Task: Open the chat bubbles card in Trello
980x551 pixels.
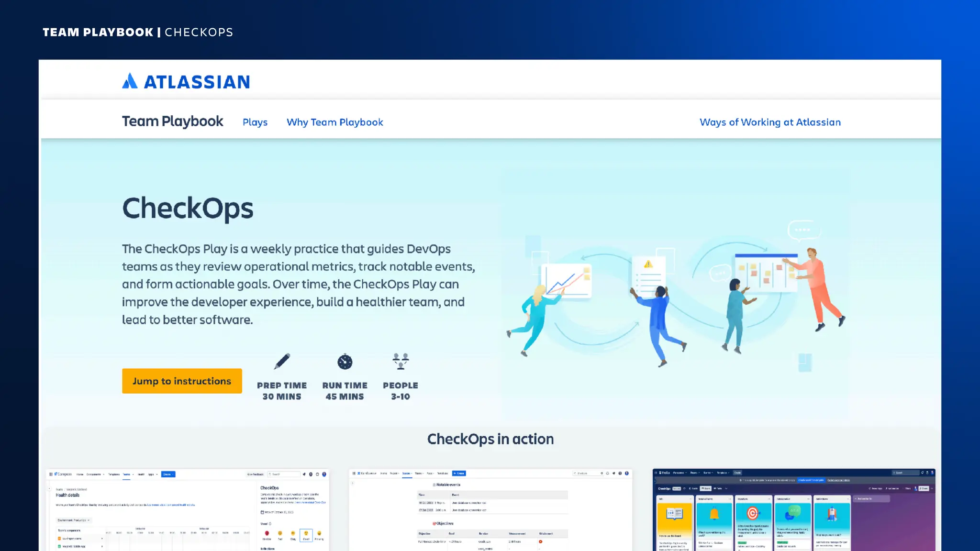Action: click(x=793, y=521)
